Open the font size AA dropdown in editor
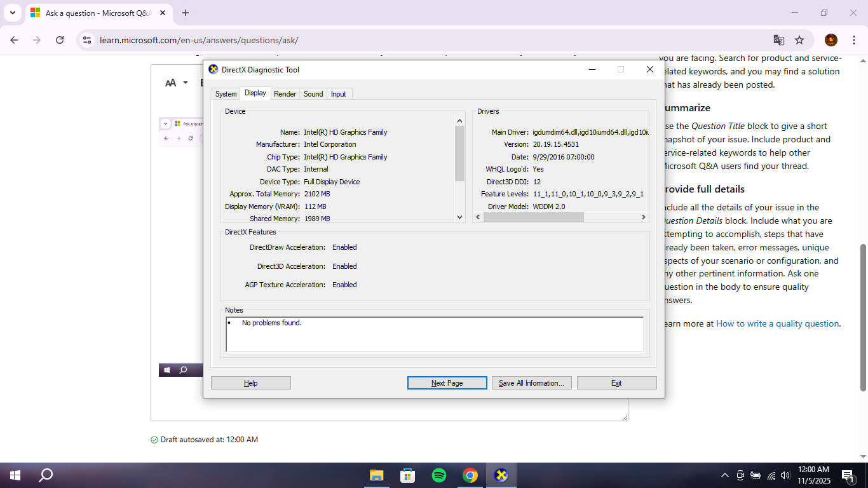Viewport: 868px width, 488px height. point(177,83)
